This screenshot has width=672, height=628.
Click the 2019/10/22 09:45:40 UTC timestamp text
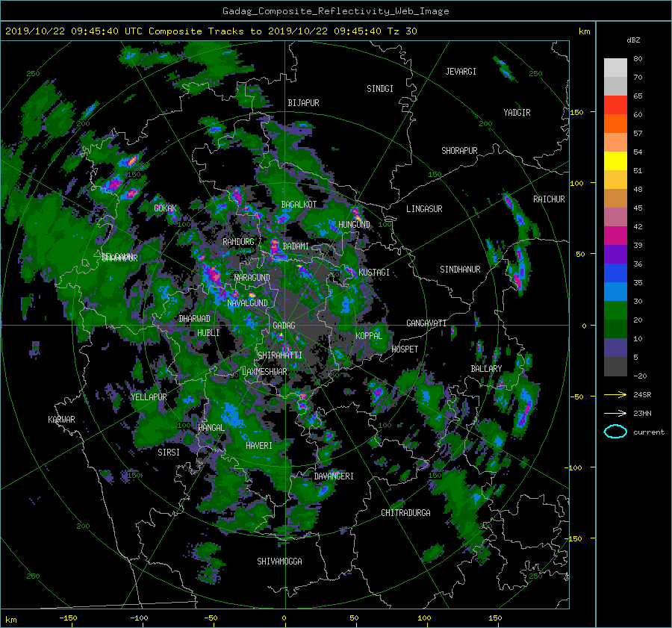[74, 31]
